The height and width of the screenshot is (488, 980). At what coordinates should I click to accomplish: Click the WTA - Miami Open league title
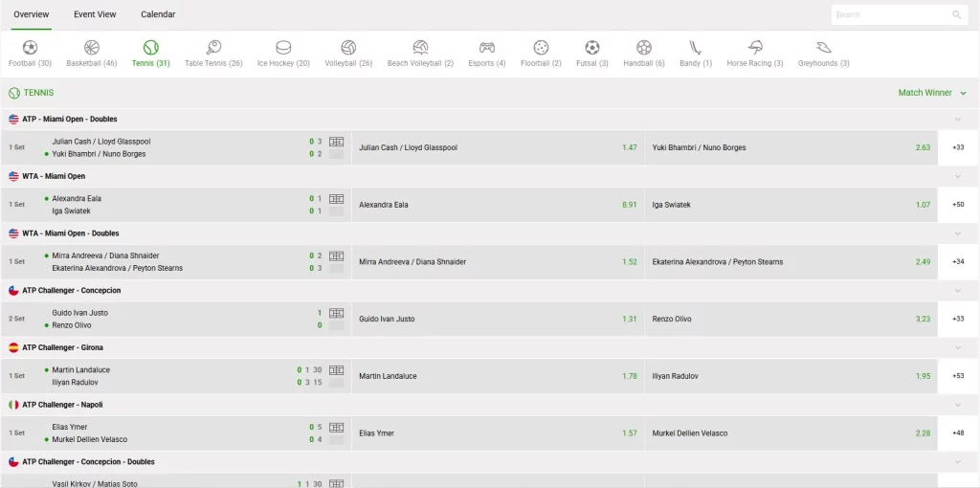pos(54,176)
